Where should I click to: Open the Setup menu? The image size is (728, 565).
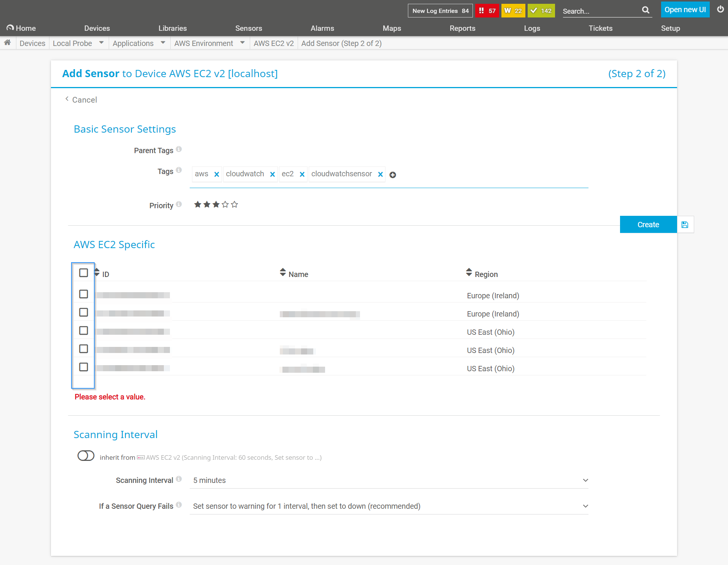tap(670, 28)
